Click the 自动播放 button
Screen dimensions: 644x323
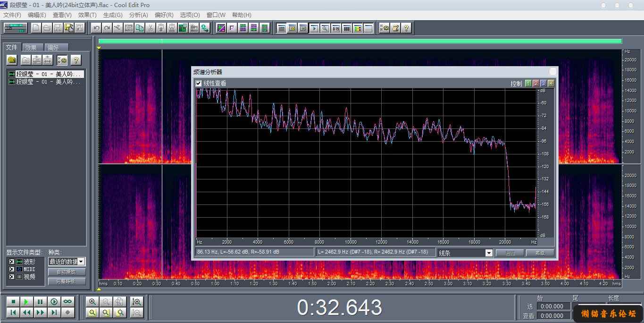67,272
